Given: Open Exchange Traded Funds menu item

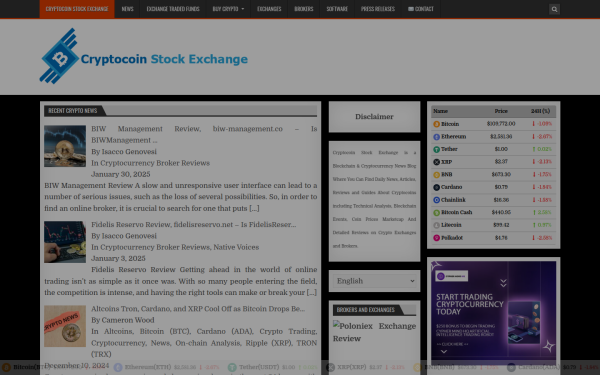Looking at the screenshot, I should pos(173,9).
